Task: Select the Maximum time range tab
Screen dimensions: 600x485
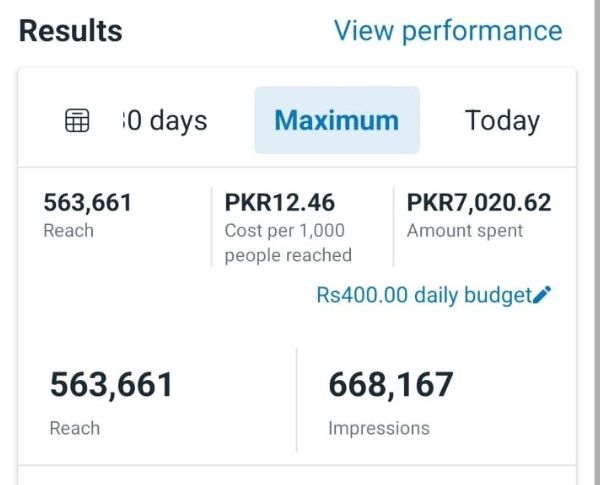Action: (x=336, y=121)
